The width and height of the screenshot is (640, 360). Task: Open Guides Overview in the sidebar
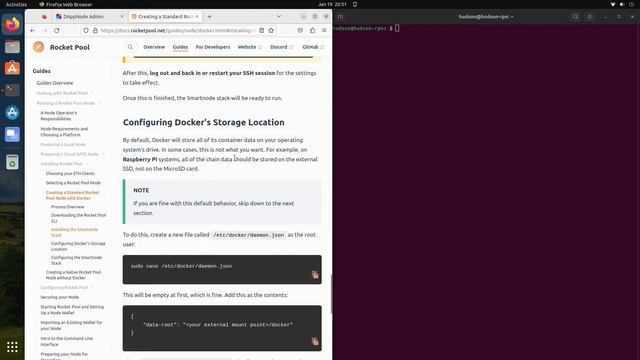[x=55, y=83]
